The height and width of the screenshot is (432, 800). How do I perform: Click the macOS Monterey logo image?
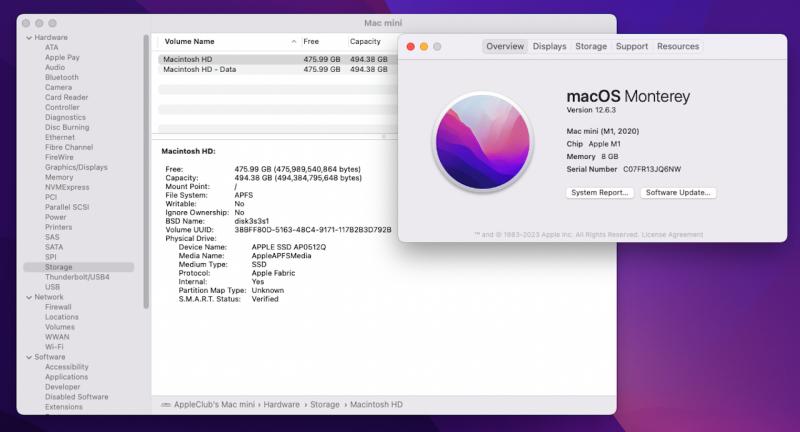483,142
